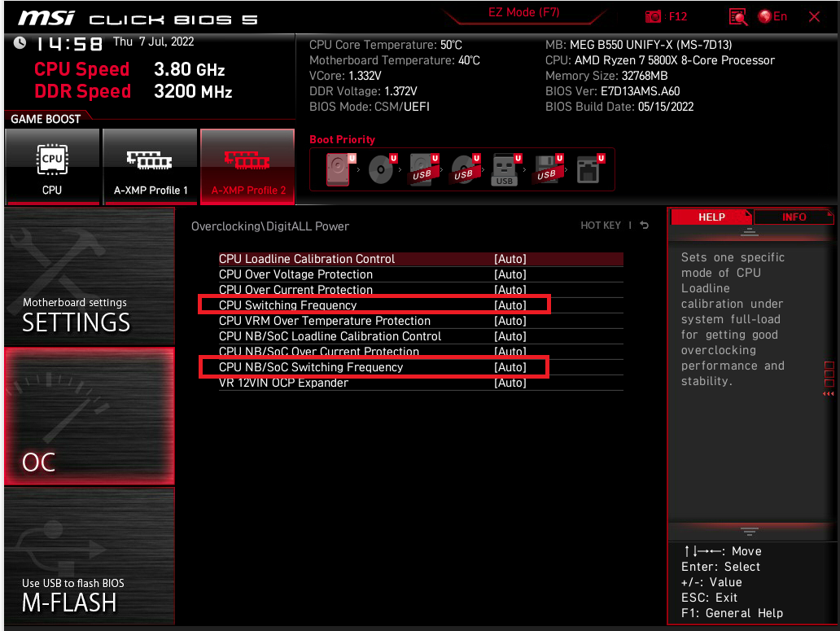Image resolution: width=840 pixels, height=631 pixels.
Task: Select the USB key boot device icon
Action: (505, 170)
